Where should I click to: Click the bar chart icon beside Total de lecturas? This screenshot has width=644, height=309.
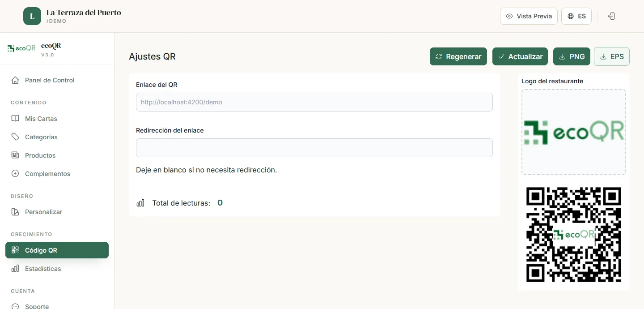point(140,203)
